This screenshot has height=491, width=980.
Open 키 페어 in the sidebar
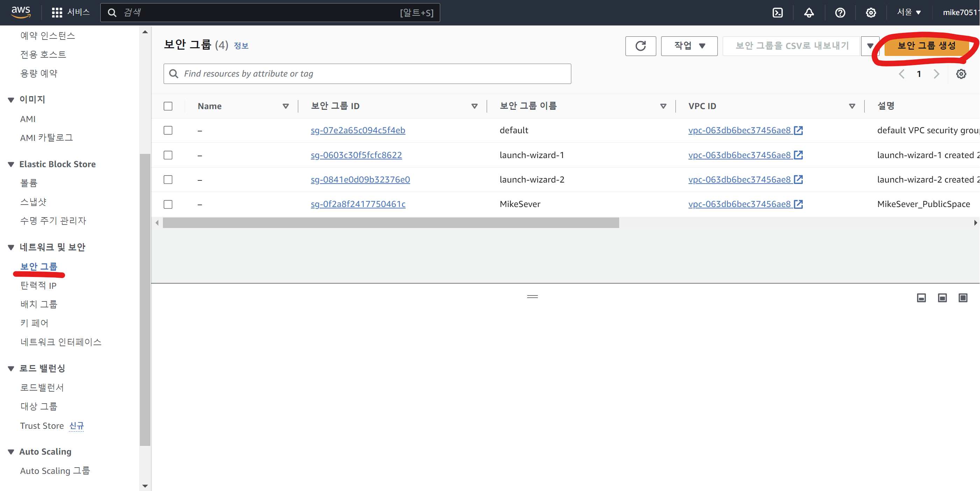point(34,323)
